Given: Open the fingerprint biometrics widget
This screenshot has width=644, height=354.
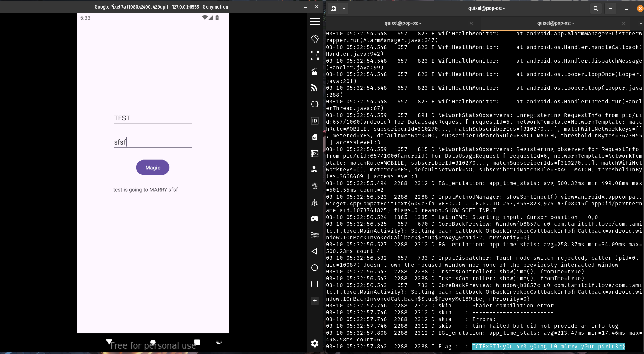Looking at the screenshot, I should tap(314, 186).
